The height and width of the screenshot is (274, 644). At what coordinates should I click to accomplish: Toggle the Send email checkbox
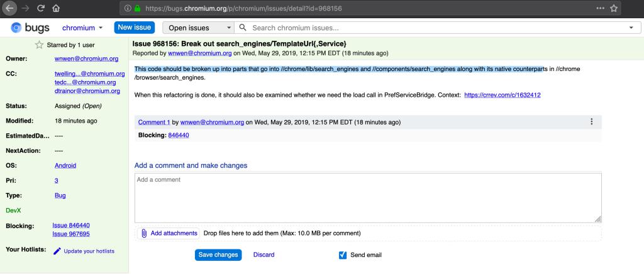[343, 255]
